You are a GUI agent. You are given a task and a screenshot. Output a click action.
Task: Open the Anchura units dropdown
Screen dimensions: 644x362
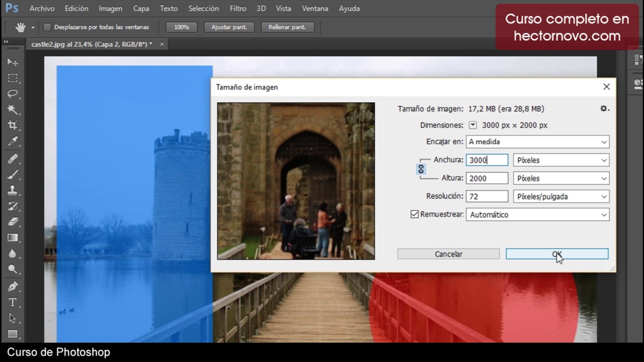tap(561, 160)
